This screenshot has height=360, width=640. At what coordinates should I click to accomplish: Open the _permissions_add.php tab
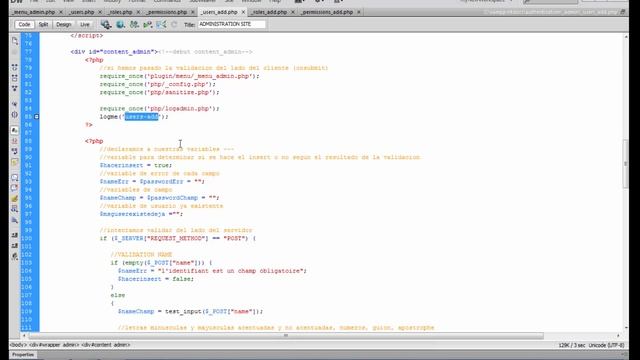[327, 12]
